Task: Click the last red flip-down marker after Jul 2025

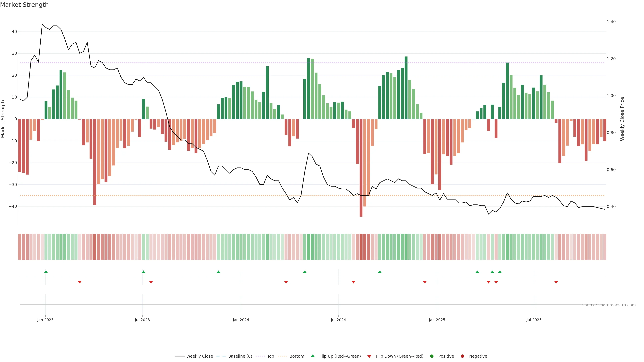Action: [556, 282]
